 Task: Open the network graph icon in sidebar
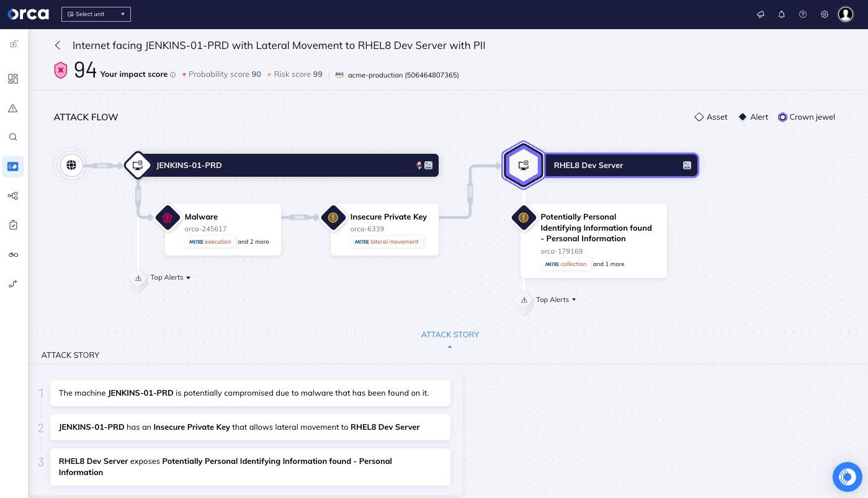(12, 195)
